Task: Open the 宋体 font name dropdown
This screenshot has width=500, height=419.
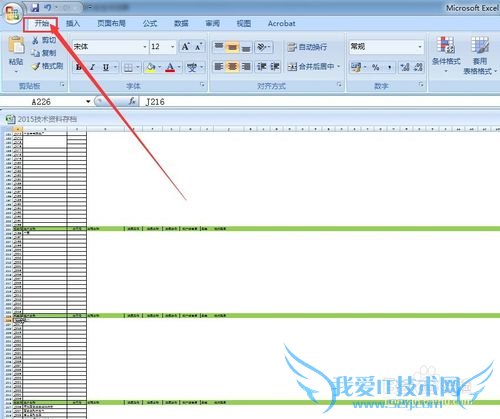Action: pos(145,47)
